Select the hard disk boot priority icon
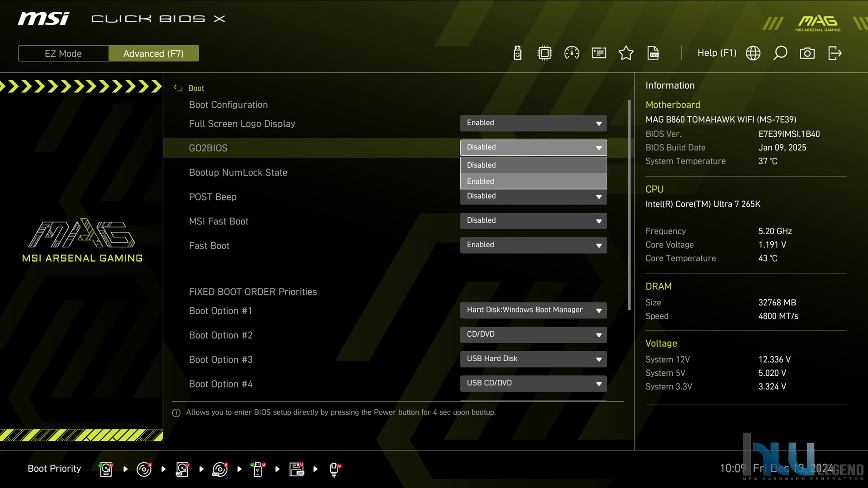This screenshot has height=488, width=868. pyautogui.click(x=106, y=469)
